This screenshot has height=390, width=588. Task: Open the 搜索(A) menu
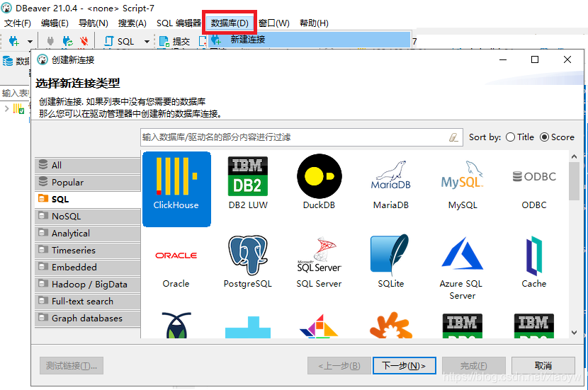(132, 23)
